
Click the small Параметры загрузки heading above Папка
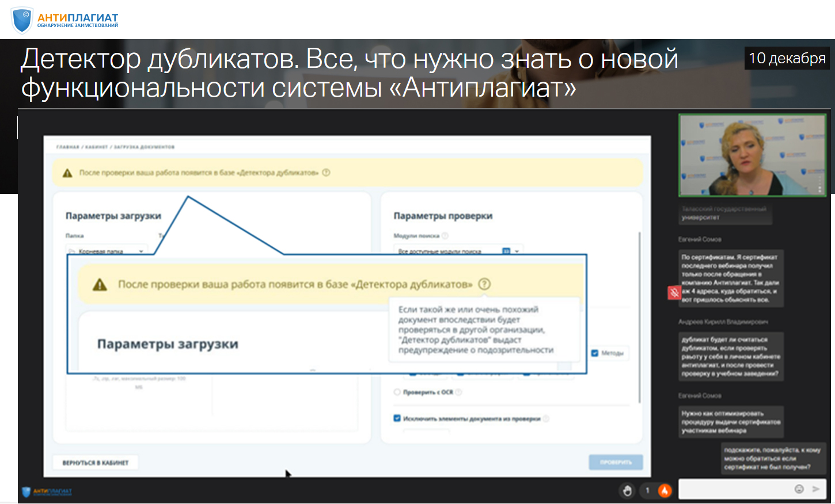(x=113, y=216)
